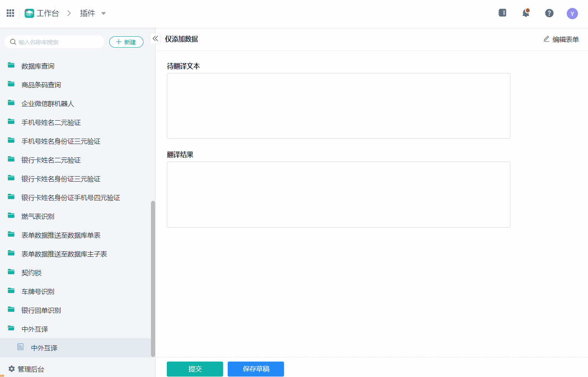
Task: Expand the 数据库查询 folder
Action: 38,66
